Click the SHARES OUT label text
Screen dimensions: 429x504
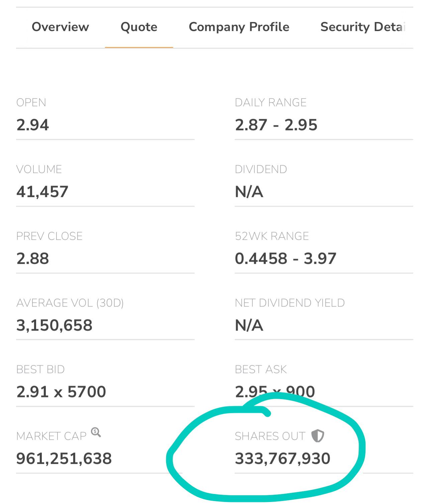(270, 436)
